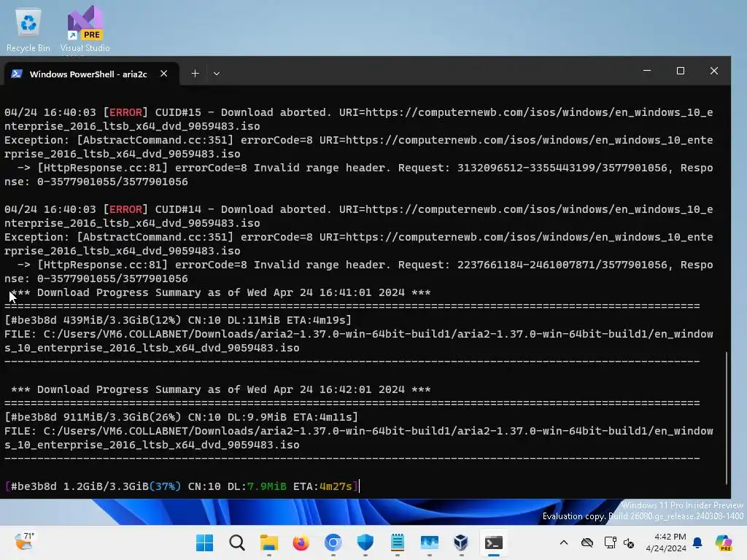The height and width of the screenshot is (560, 747).
Task: Minimize the Windows Terminal window
Action: click(x=647, y=71)
